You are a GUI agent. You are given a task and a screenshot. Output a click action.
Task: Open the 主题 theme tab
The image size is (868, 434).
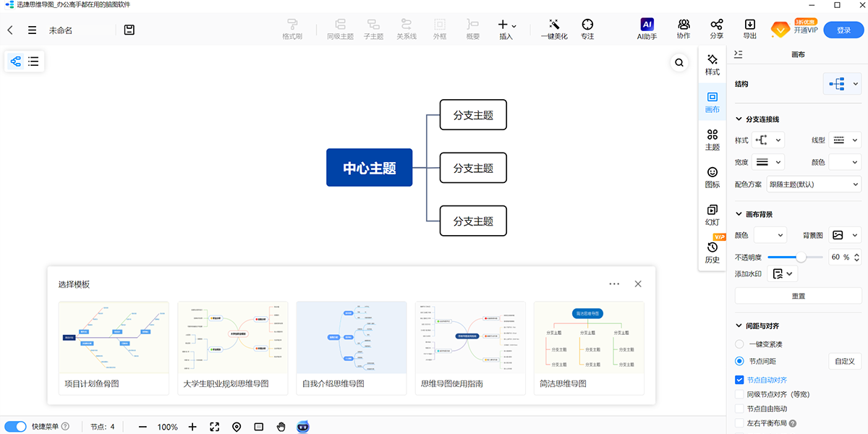712,140
